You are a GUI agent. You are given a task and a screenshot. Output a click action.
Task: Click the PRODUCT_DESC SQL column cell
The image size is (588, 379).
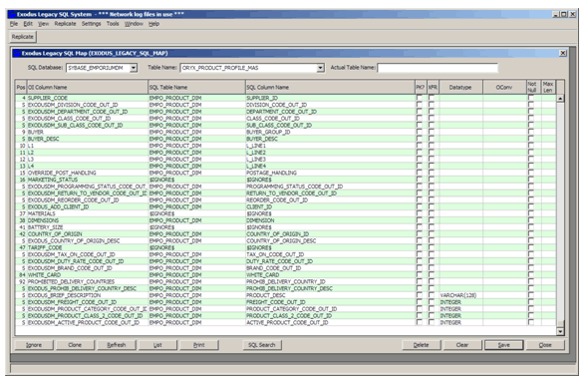pyautogui.click(x=330, y=295)
